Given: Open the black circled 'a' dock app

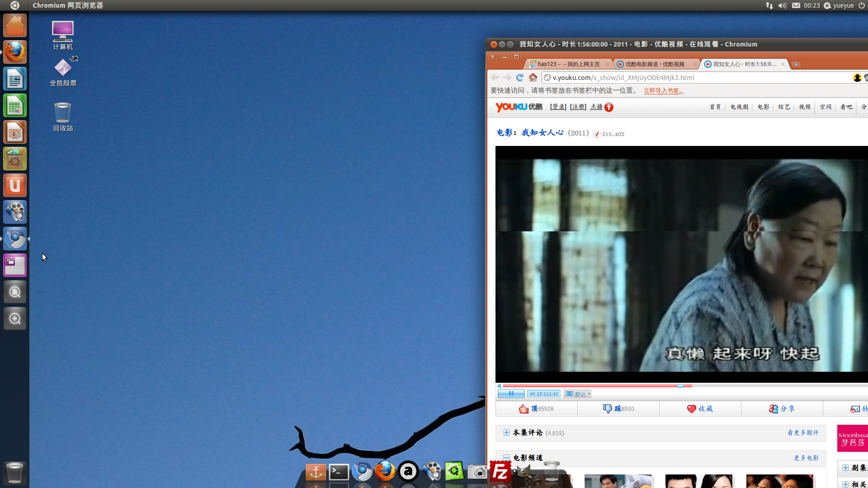Looking at the screenshot, I should (408, 472).
